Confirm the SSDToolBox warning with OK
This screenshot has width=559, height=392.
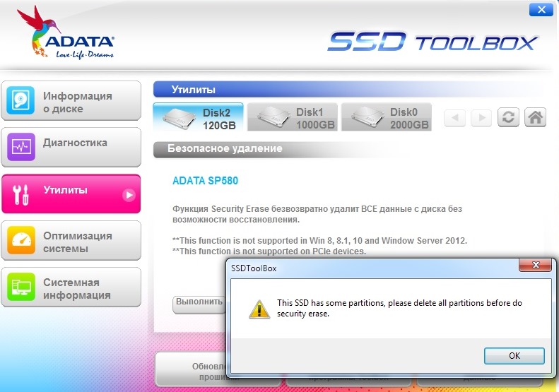[x=514, y=356]
